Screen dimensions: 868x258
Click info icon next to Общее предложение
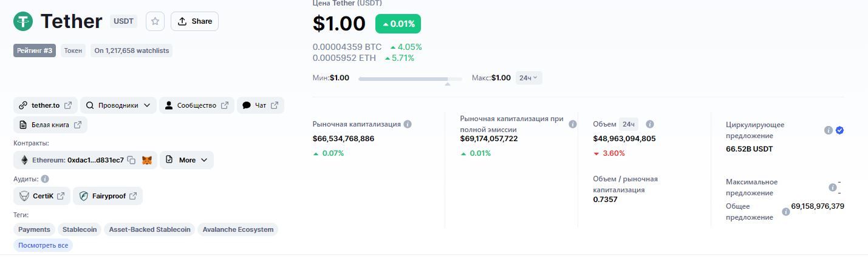[x=785, y=212]
